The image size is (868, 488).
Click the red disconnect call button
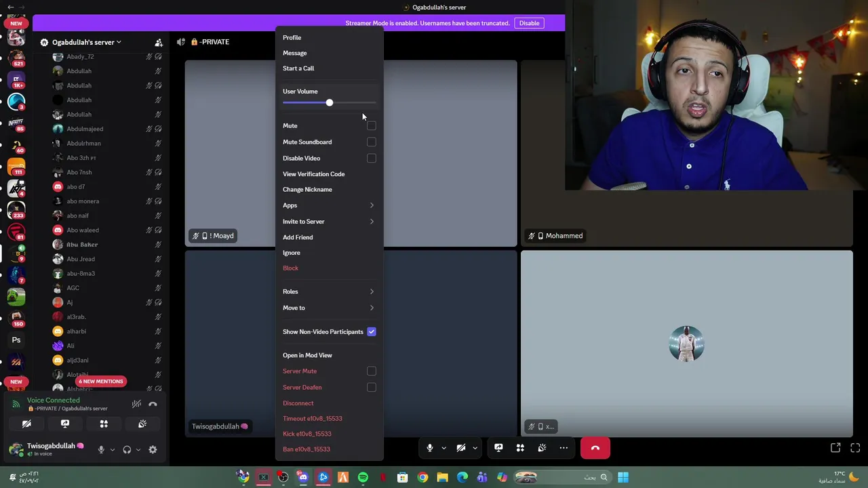click(x=595, y=448)
